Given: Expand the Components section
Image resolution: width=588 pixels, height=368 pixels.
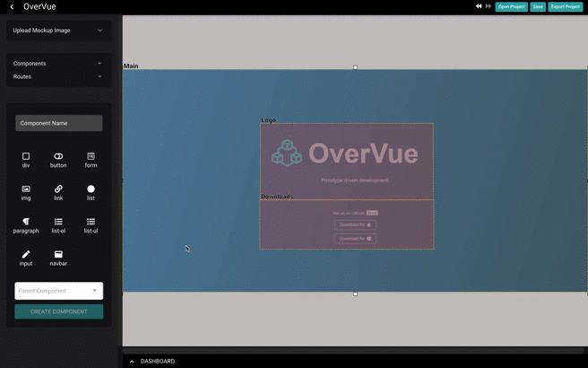Looking at the screenshot, I should (57, 64).
